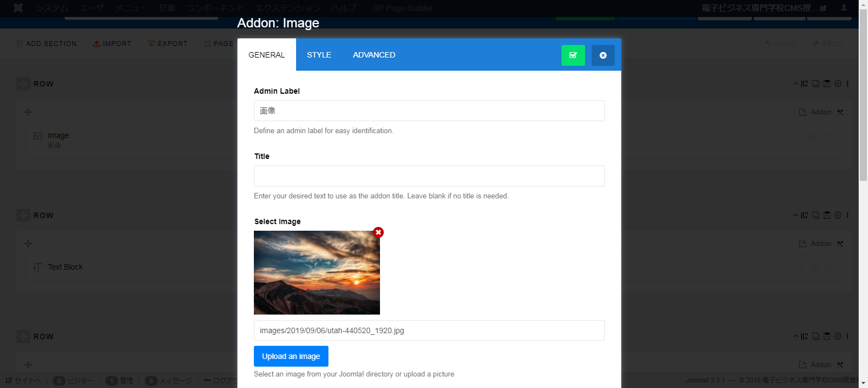This screenshot has height=388, width=868.
Task: Click the page scrollbar down arrow
Action: [x=864, y=383]
